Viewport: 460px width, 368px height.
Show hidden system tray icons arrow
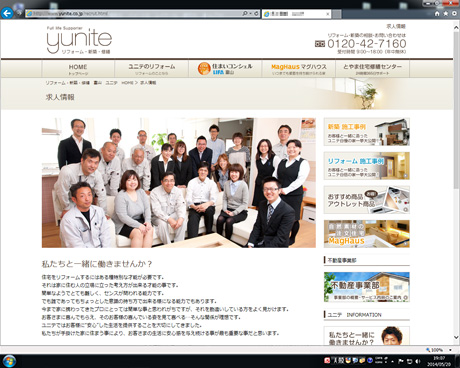pos(393,361)
